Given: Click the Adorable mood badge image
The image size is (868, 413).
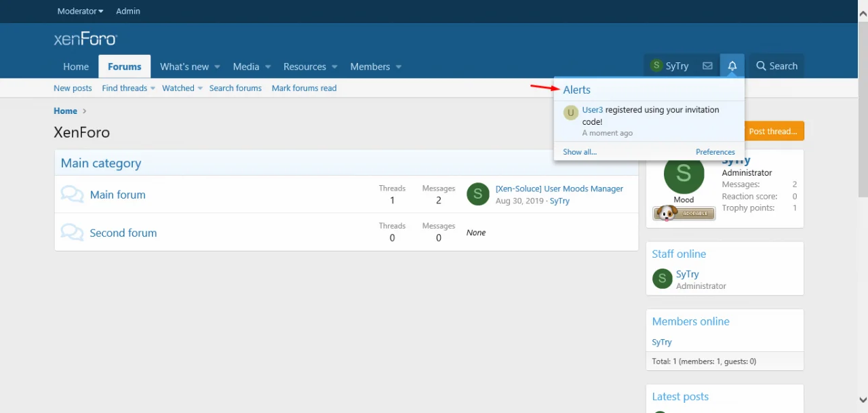Looking at the screenshot, I should 684,213.
